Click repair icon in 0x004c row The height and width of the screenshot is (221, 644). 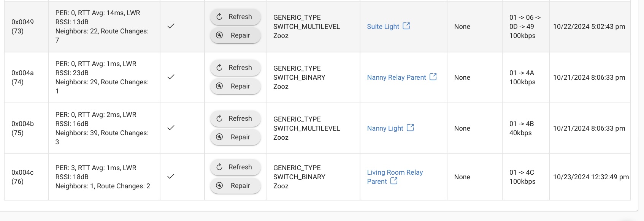(219, 186)
